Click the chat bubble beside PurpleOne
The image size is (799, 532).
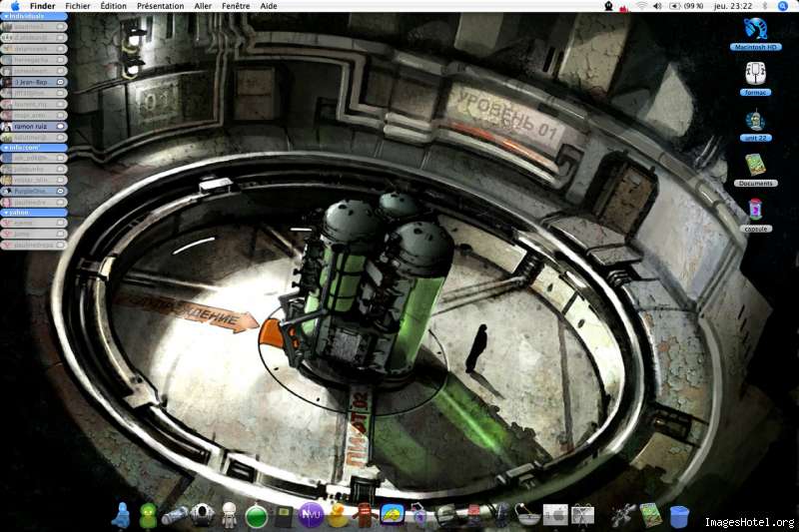click(60, 191)
